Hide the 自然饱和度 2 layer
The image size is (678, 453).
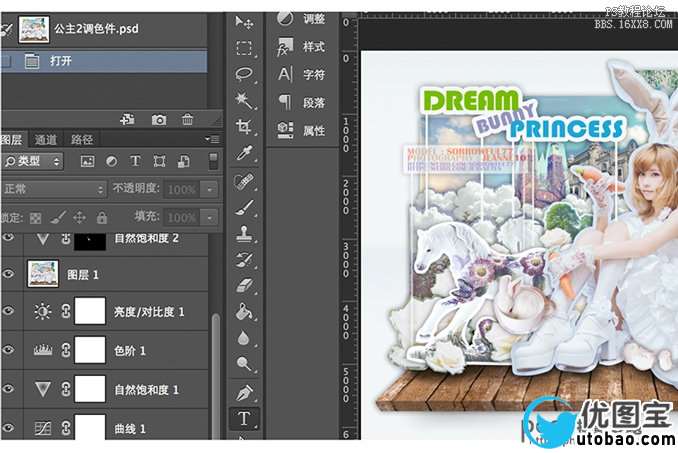point(8,237)
